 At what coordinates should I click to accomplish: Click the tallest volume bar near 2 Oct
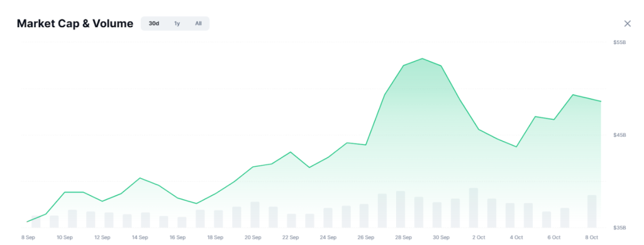click(474, 208)
